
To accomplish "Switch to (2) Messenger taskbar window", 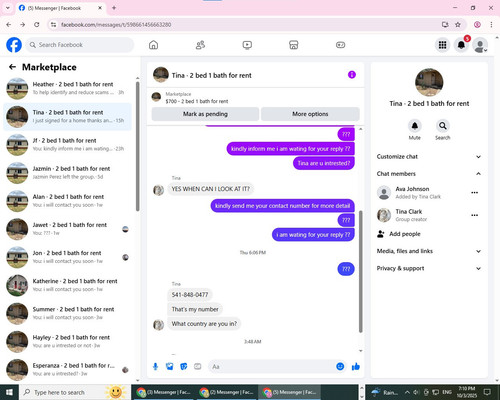I will pos(227,392).
